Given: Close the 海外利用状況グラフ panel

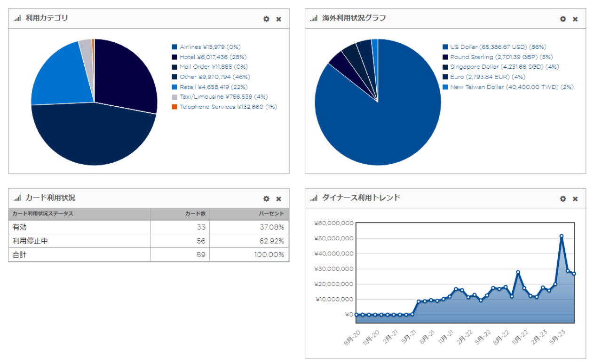Looking at the screenshot, I should click(x=575, y=19).
